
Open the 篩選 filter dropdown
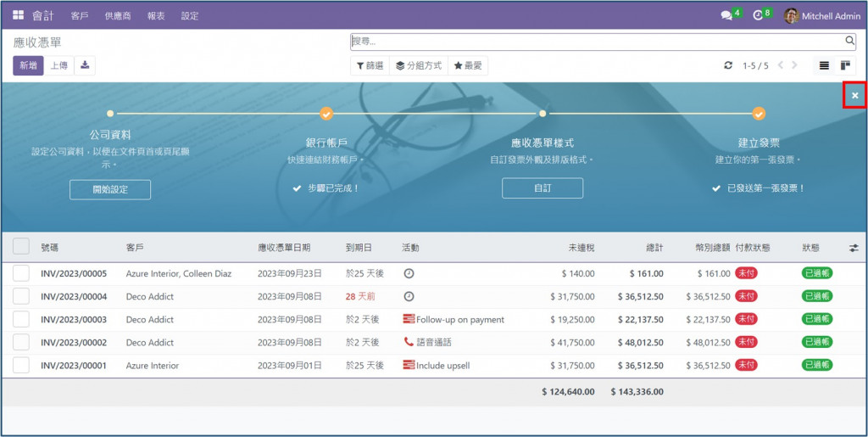click(x=370, y=65)
